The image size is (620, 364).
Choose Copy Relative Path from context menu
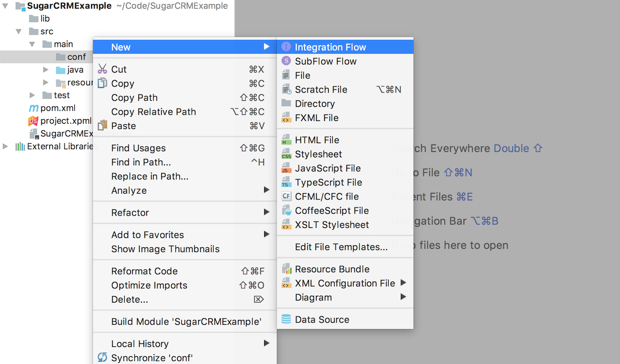click(x=153, y=112)
